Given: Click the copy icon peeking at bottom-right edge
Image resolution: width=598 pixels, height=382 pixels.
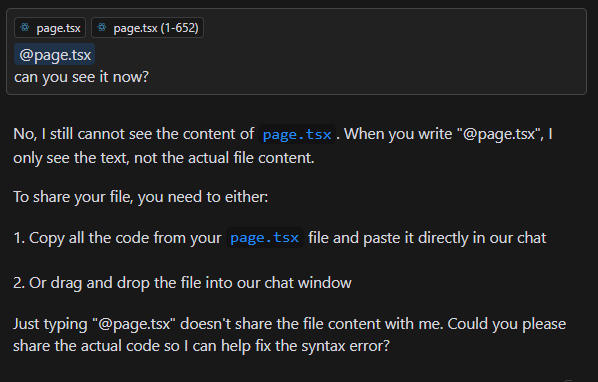Looking at the screenshot, I should 568,380.
